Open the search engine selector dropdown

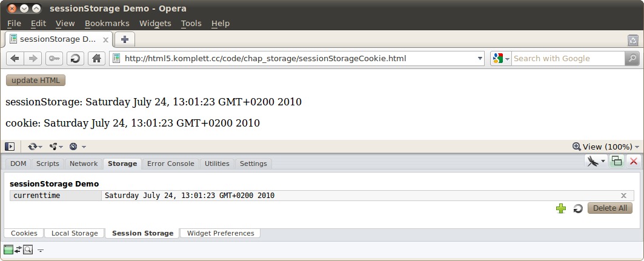click(x=501, y=59)
